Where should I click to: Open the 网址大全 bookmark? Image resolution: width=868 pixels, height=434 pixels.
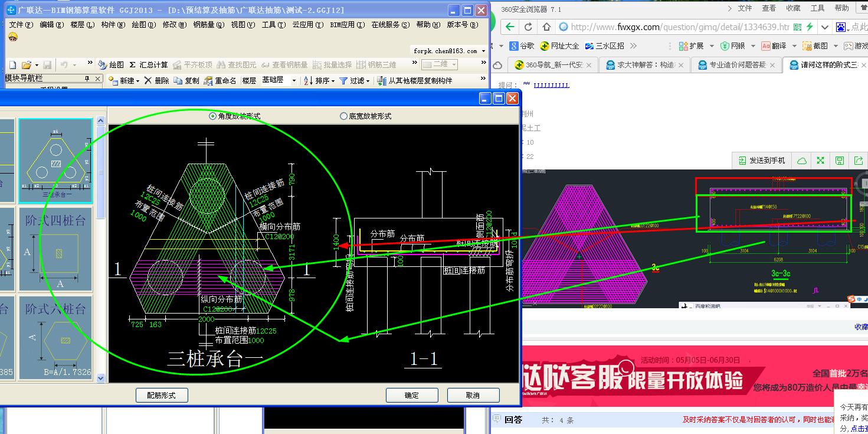pos(560,45)
